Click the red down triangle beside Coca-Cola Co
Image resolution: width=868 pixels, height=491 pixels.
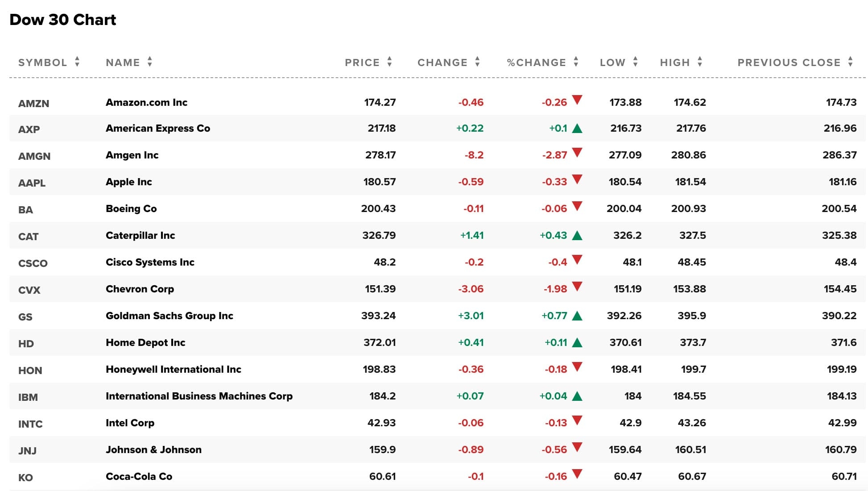(x=578, y=476)
